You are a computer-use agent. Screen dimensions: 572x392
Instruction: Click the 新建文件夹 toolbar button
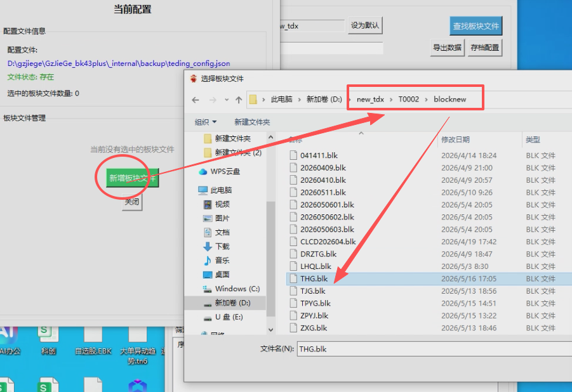pos(252,122)
